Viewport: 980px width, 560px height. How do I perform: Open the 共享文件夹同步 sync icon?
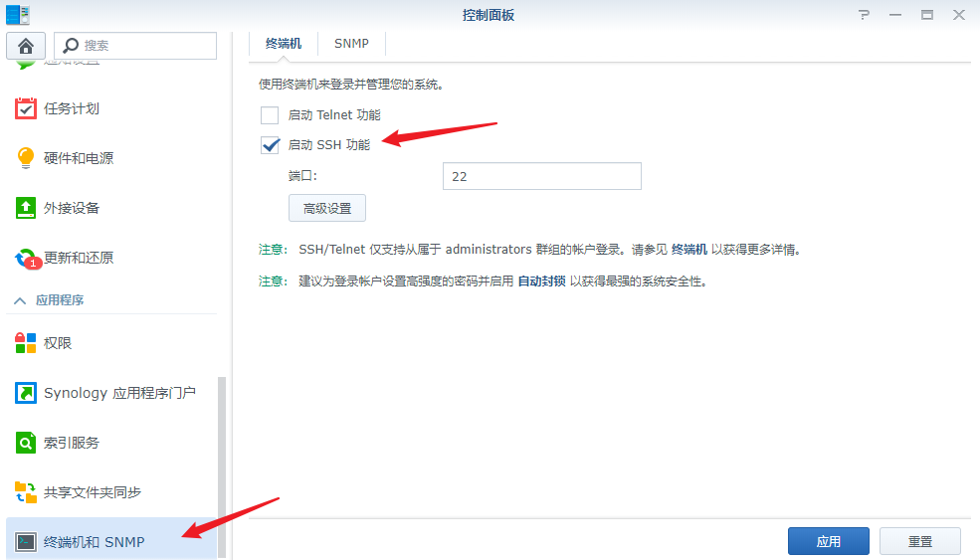[x=26, y=492]
